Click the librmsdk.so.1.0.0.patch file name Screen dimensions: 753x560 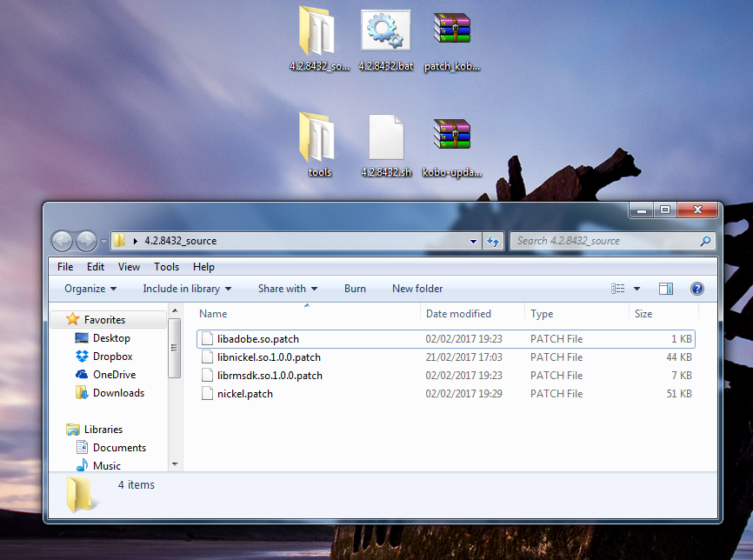point(270,376)
